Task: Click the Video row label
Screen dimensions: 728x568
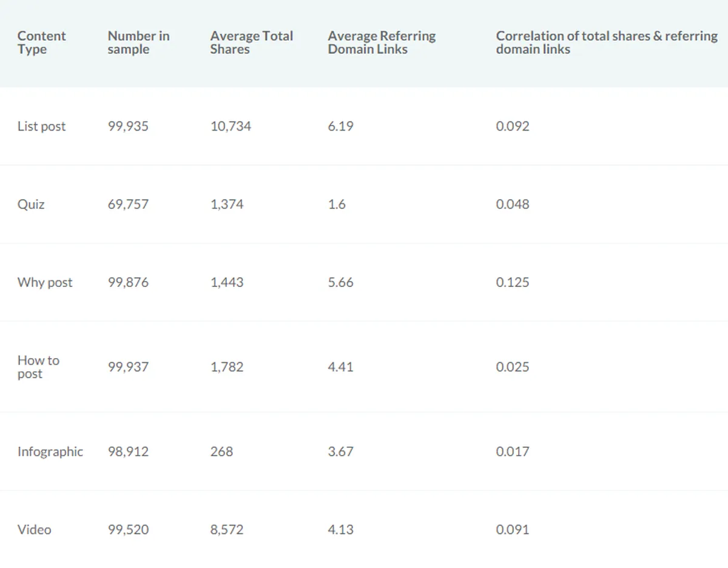Action: [x=35, y=530]
